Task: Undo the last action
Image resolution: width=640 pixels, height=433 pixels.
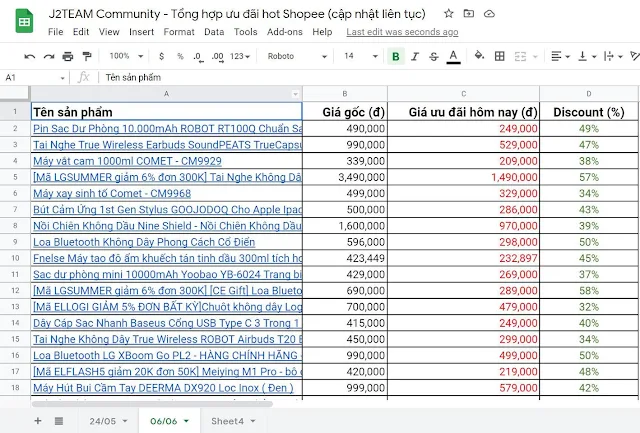Action: (x=29, y=56)
